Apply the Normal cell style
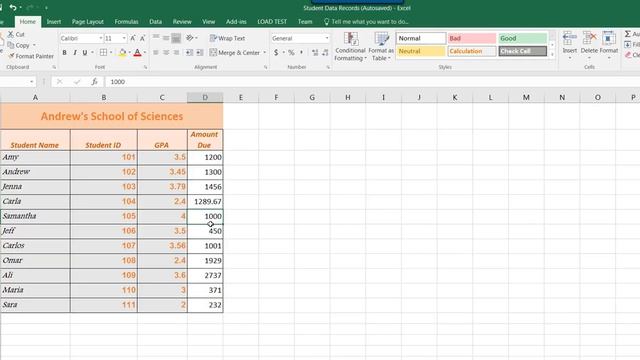The height and width of the screenshot is (360, 640). 421,38
